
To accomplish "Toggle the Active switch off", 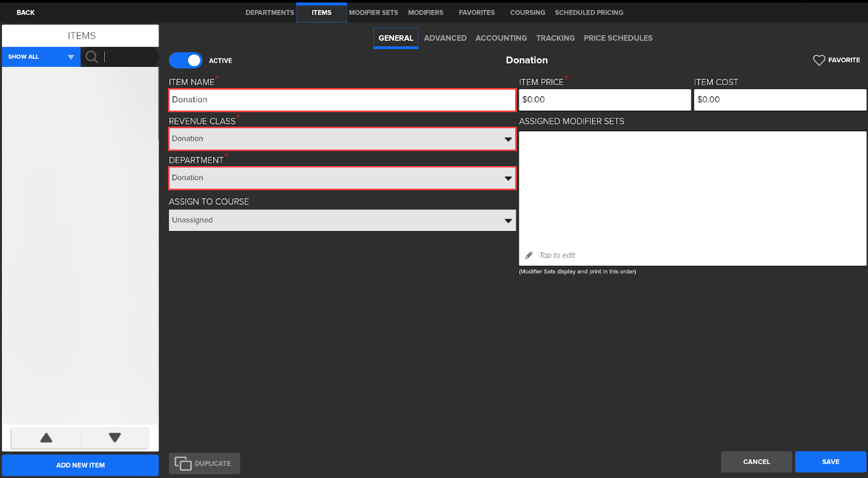I will pyautogui.click(x=186, y=60).
